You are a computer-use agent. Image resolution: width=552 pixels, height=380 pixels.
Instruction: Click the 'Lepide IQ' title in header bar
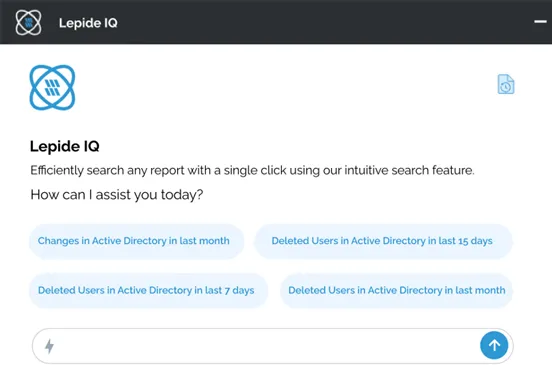(88, 23)
